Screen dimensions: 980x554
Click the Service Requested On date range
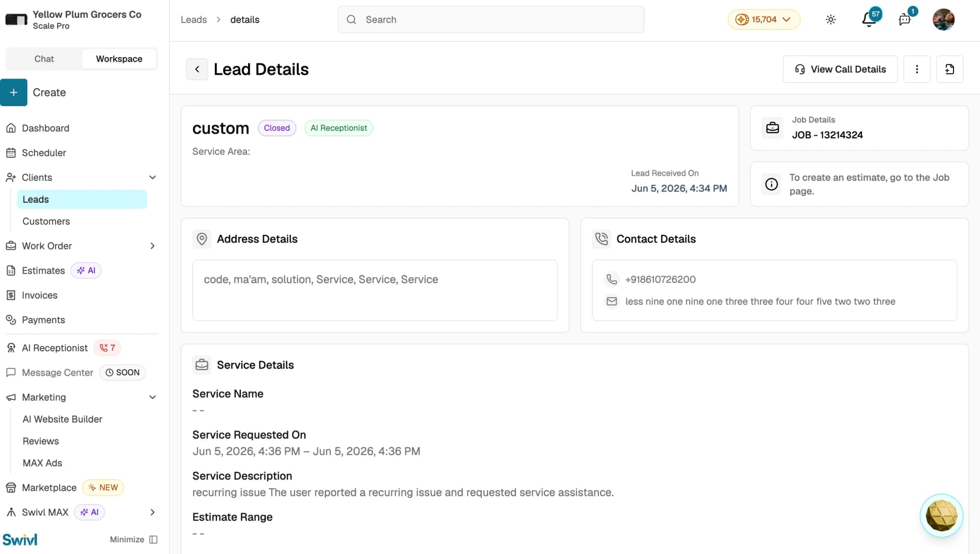click(x=306, y=451)
